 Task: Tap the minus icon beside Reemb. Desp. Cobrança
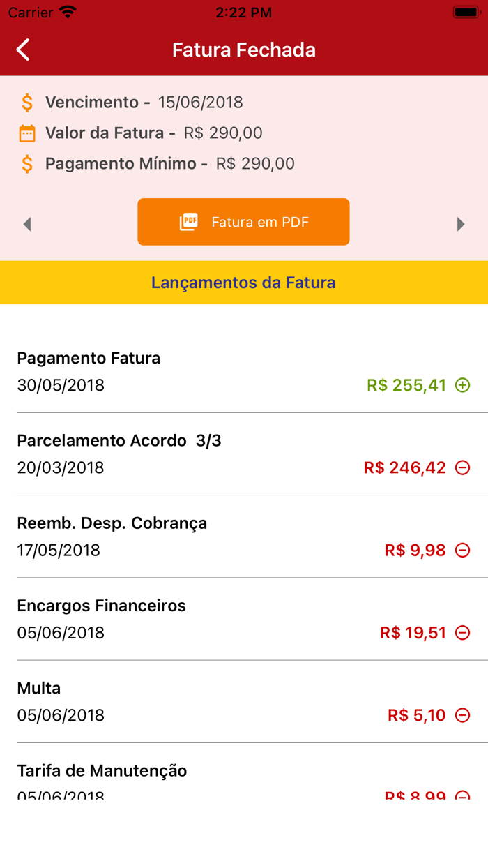(x=462, y=550)
